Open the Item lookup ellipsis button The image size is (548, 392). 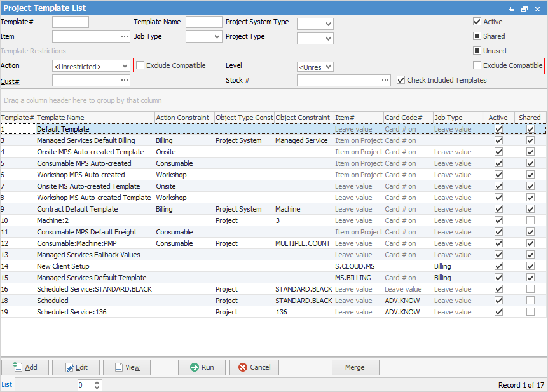point(125,37)
